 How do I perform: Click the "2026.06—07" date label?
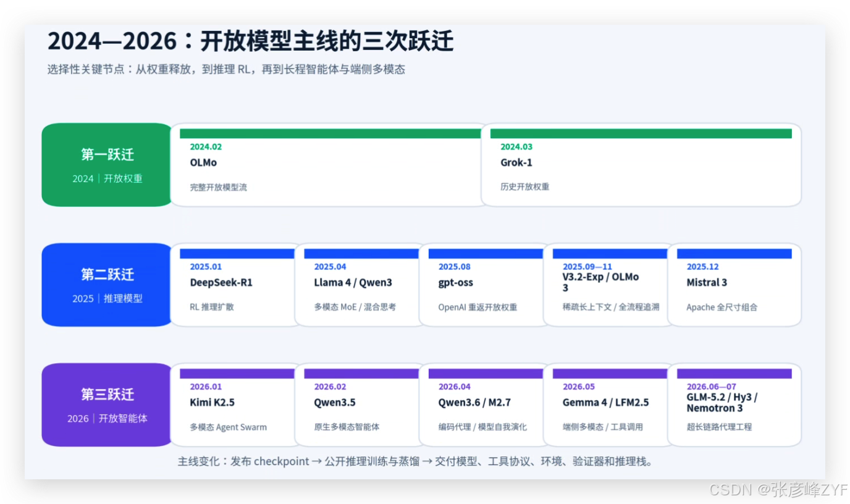coord(712,387)
